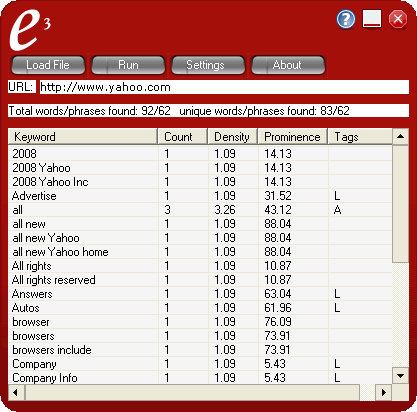Click the 43.12 prominence value

tap(278, 210)
